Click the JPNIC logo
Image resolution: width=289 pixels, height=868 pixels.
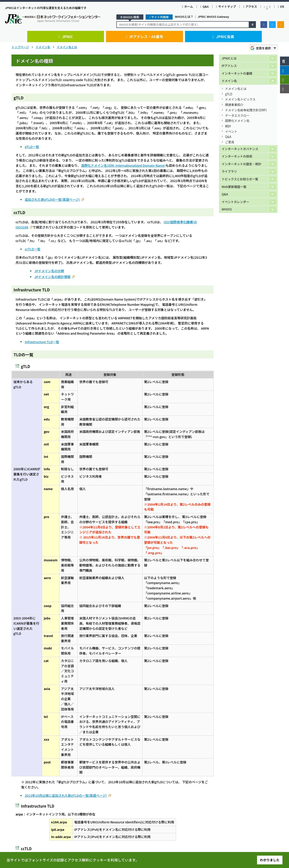52,19
